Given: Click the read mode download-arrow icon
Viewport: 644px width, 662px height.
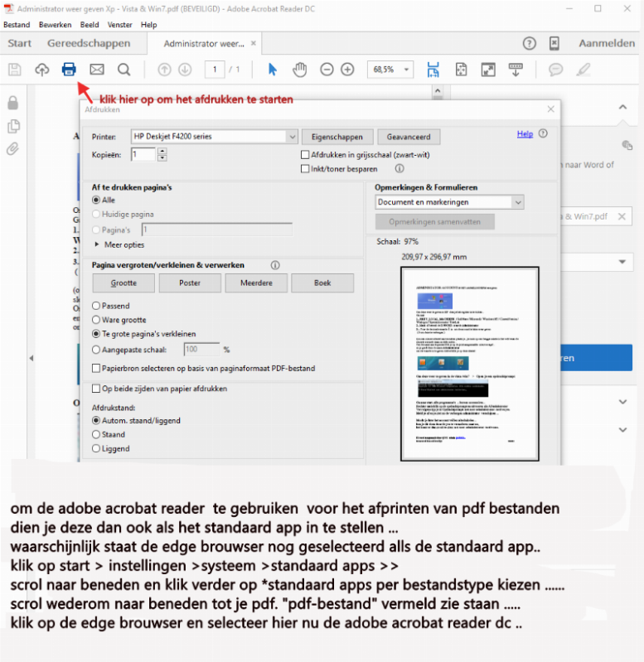Looking at the screenshot, I should [516, 70].
